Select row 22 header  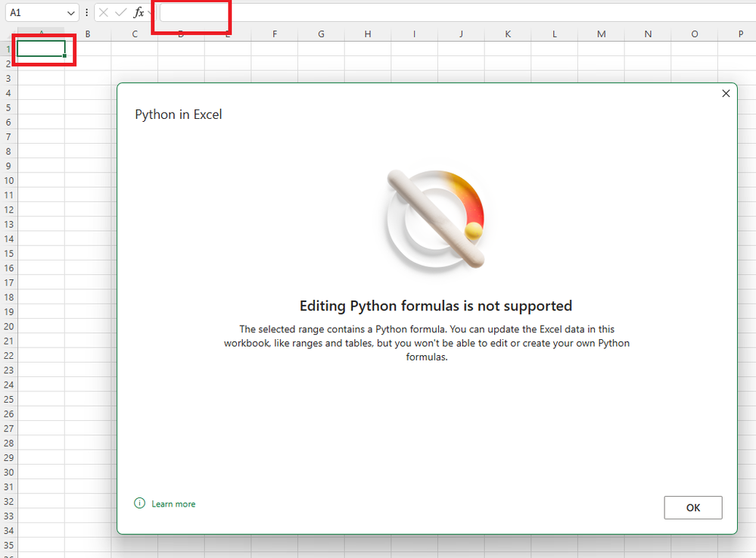(8, 355)
